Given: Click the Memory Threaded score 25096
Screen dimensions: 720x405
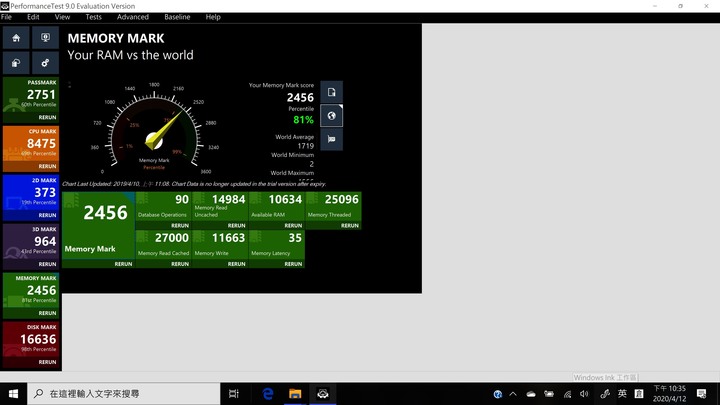Looking at the screenshot, I should pos(342,199).
